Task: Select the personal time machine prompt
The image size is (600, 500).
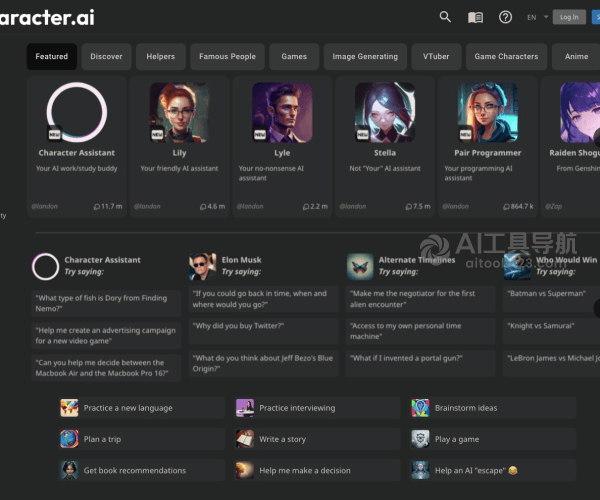Action: pos(421,331)
